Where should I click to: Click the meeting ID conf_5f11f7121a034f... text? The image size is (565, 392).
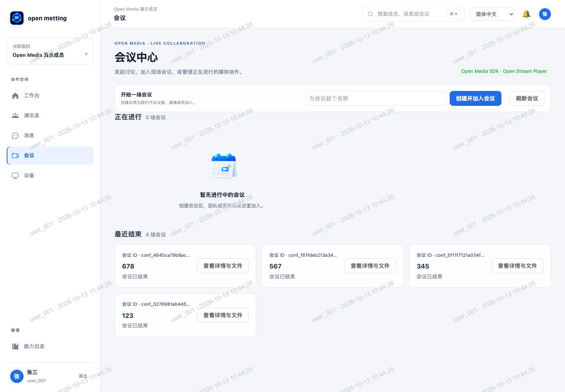tap(450, 255)
